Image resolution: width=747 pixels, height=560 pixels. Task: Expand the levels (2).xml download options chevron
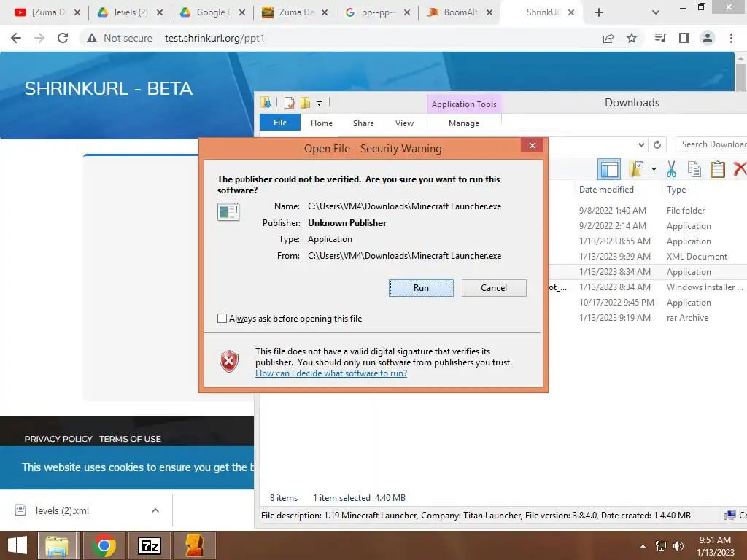tap(155, 510)
